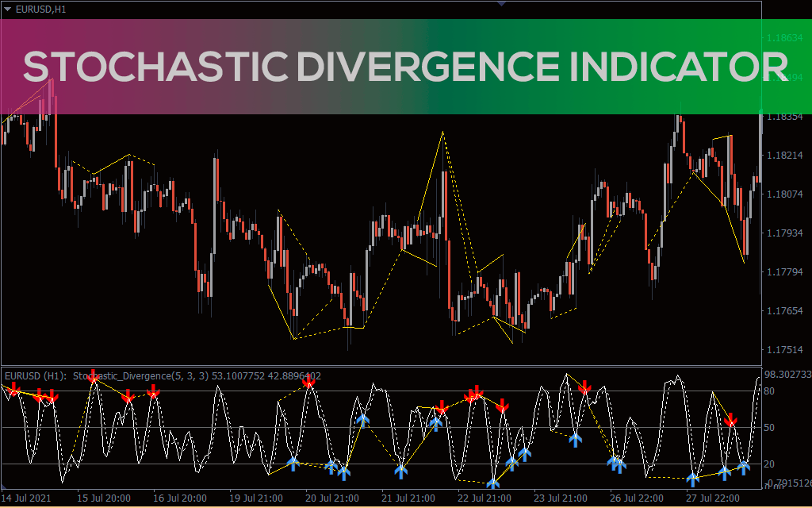812x508 pixels.
Task: Click the 14 Jul 2021 date label
Action: (x=25, y=498)
